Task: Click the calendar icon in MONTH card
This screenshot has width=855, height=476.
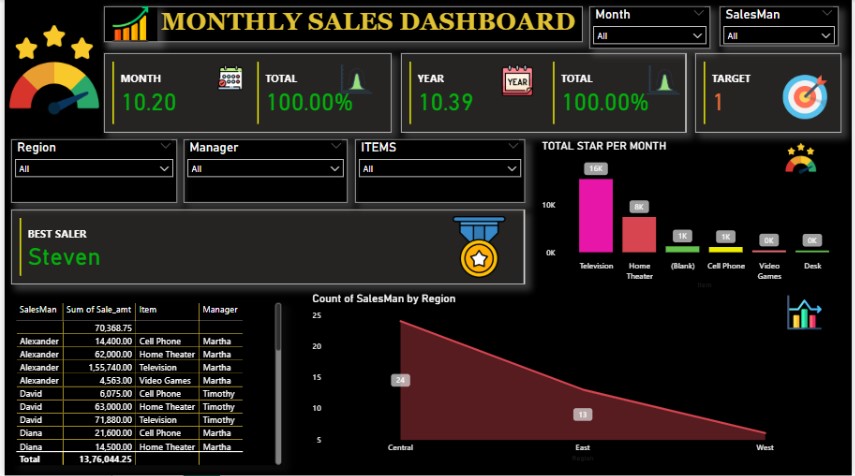Action: click(230, 79)
